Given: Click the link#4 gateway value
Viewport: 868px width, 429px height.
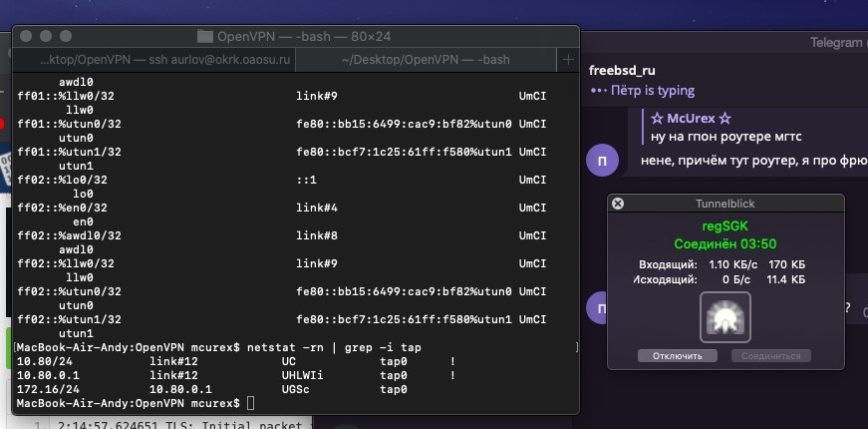Looking at the screenshot, I should 317,208.
